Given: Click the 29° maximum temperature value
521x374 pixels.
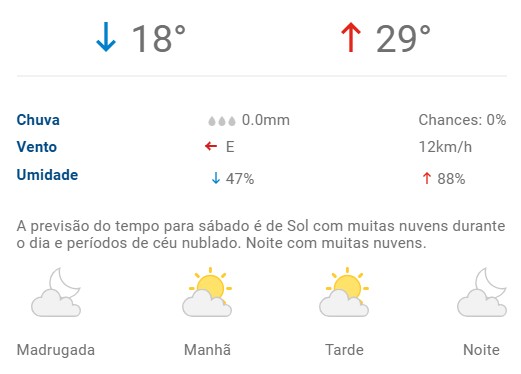Looking at the screenshot, I should pyautogui.click(x=403, y=39).
